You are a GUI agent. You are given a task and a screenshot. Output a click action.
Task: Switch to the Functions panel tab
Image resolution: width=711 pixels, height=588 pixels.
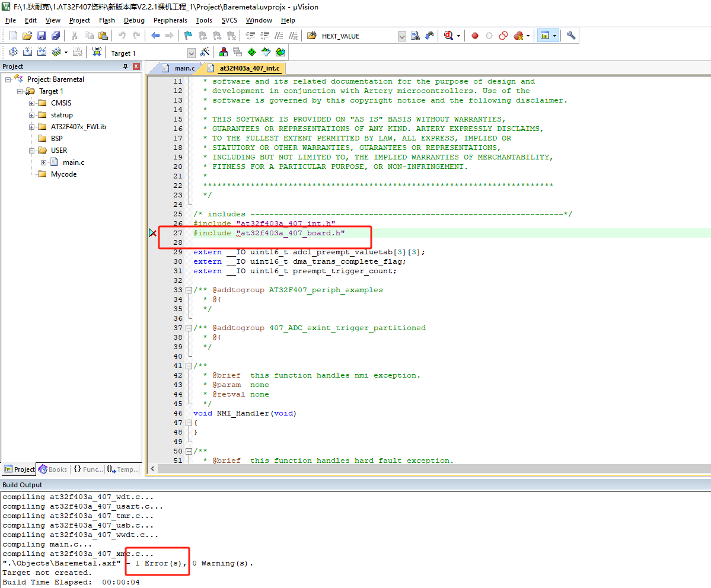[88, 469]
